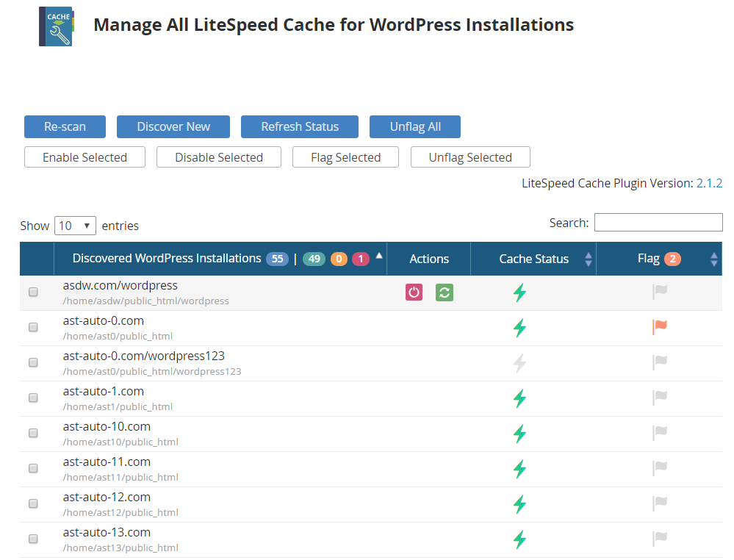734x560 pixels.
Task: Click the ast-auto-10.com site name
Action: pyautogui.click(x=107, y=427)
